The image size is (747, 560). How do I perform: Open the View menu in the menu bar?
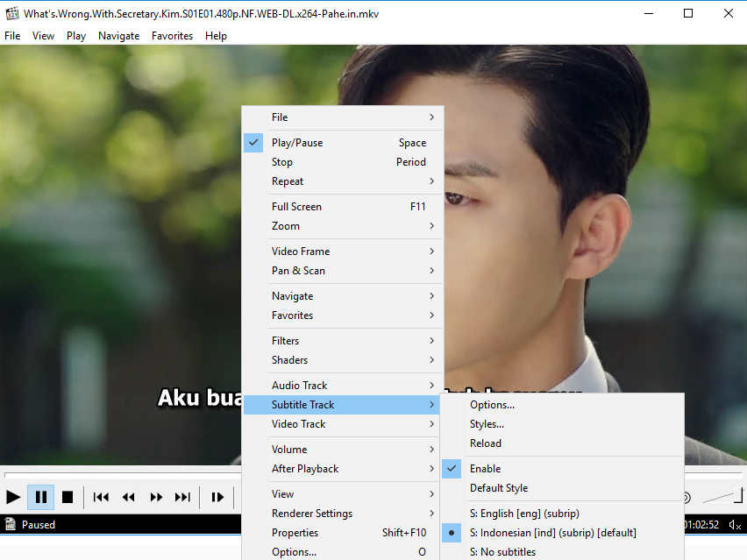tap(43, 36)
